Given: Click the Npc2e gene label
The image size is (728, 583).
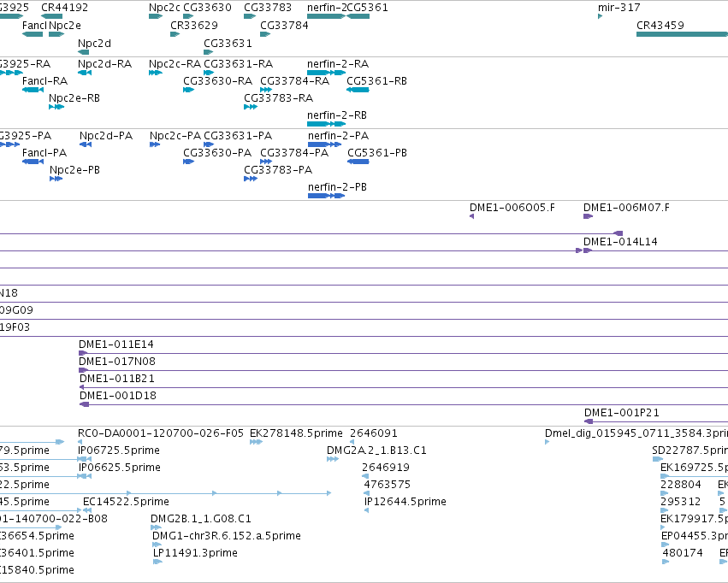Looking at the screenshot, I should 65,25.
